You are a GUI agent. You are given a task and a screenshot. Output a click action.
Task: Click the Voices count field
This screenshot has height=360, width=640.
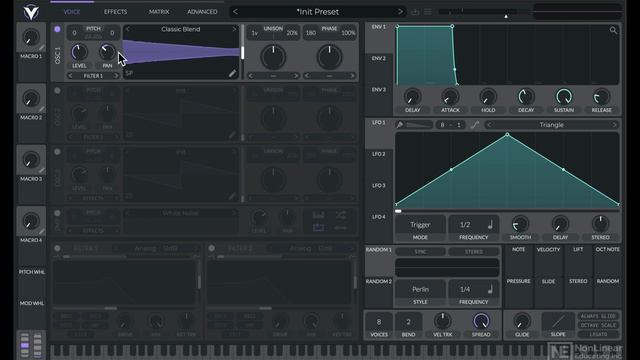coord(379,322)
